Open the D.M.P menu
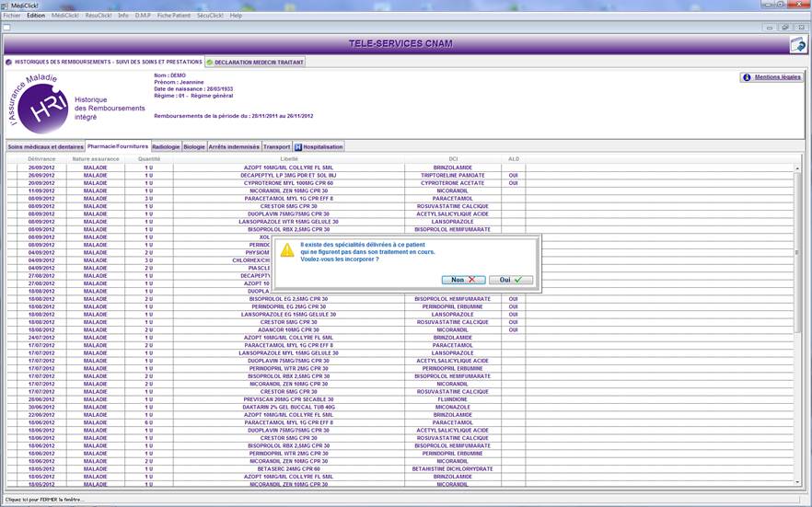Viewport: 812px width, 507px height. pyautogui.click(x=143, y=16)
